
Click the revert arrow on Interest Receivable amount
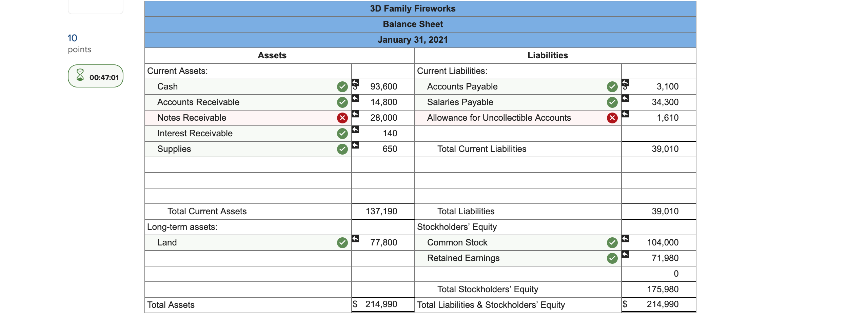point(355,130)
